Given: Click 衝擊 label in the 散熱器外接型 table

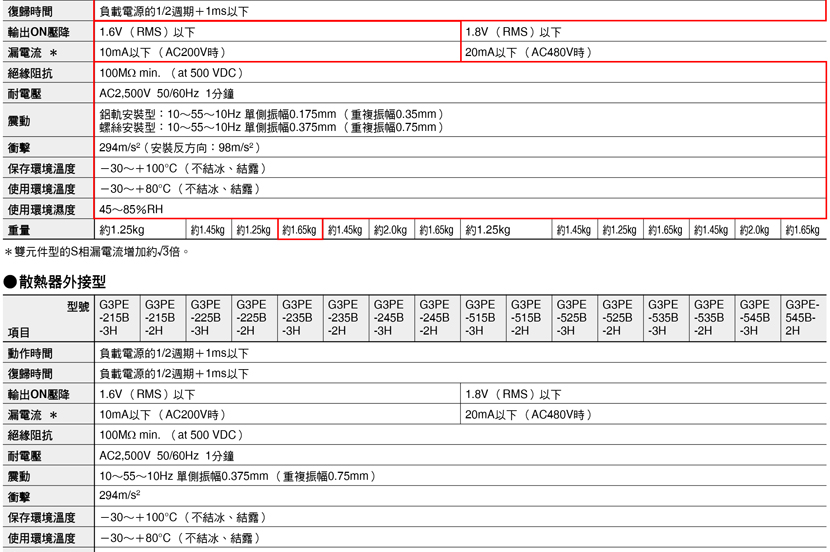Looking at the screenshot, I should (x=19, y=497).
